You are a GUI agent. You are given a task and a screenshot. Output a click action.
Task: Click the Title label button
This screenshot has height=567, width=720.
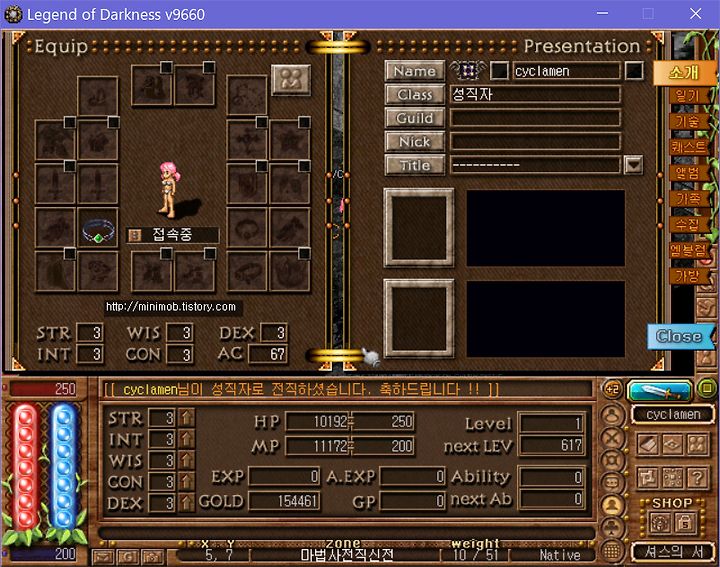415,165
